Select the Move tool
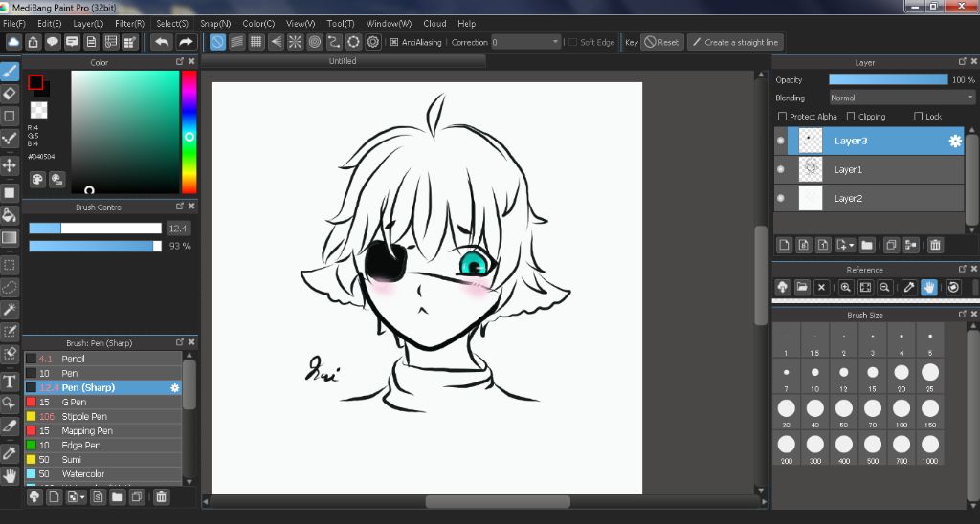The height and width of the screenshot is (524, 980). pos(10,165)
